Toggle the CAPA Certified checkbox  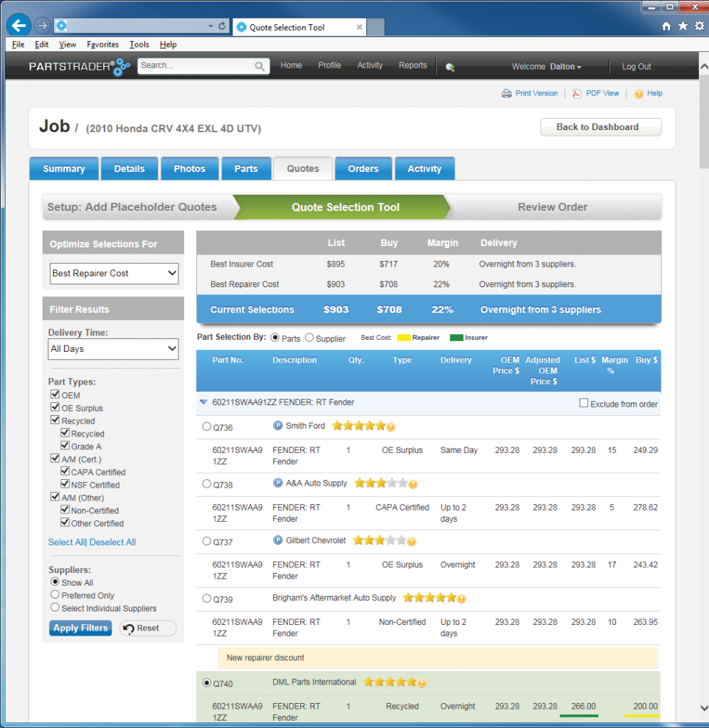(x=65, y=471)
